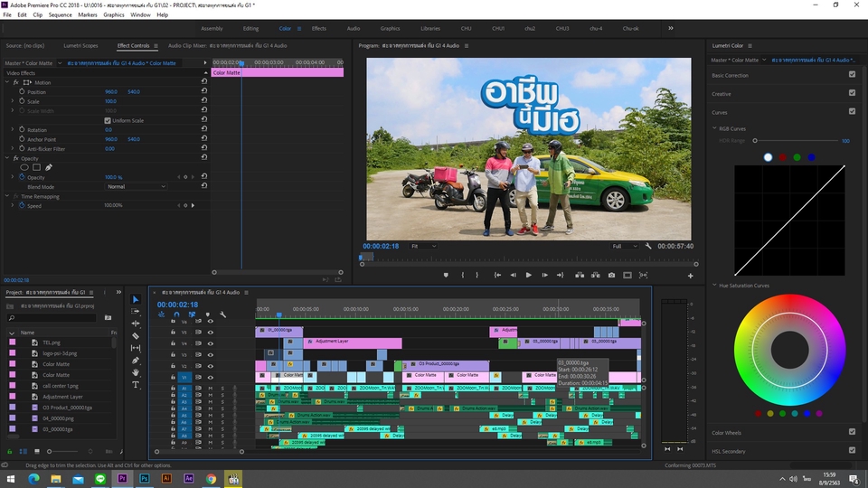The image size is (868, 488).
Task: Expand the Scale property
Action: [12, 101]
